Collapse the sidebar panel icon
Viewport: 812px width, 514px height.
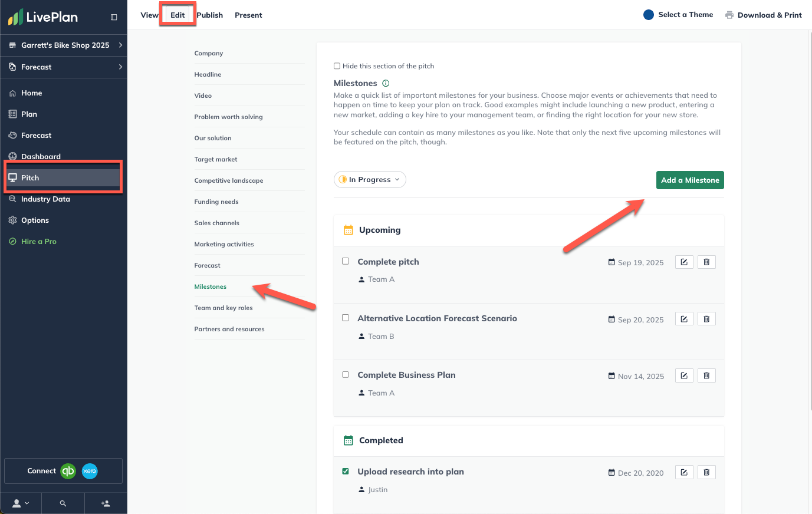tap(114, 17)
